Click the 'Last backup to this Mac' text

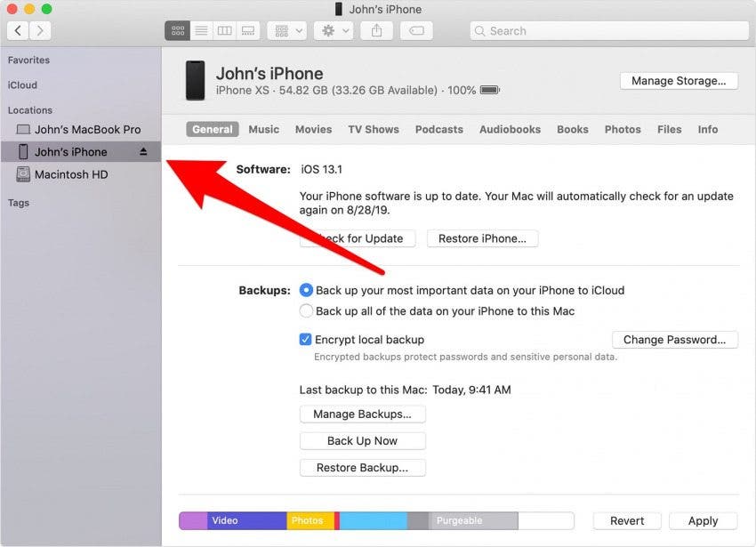363,390
